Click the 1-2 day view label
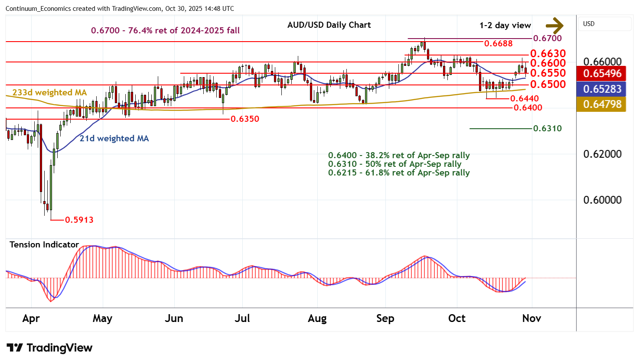The height and width of the screenshot is (364, 639). 505,26
